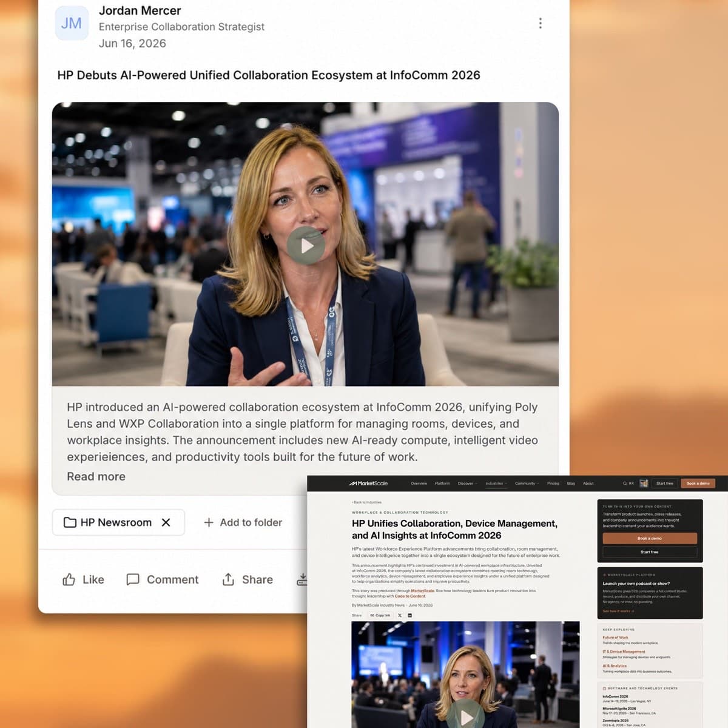Click the search icon in MarketScale header
The height and width of the screenshot is (728, 728).
coord(625,484)
